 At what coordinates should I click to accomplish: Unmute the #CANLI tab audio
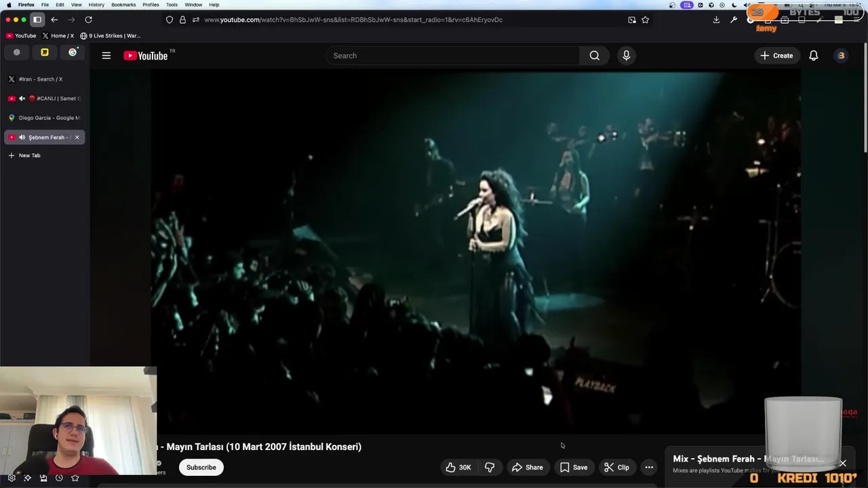tap(22, 98)
